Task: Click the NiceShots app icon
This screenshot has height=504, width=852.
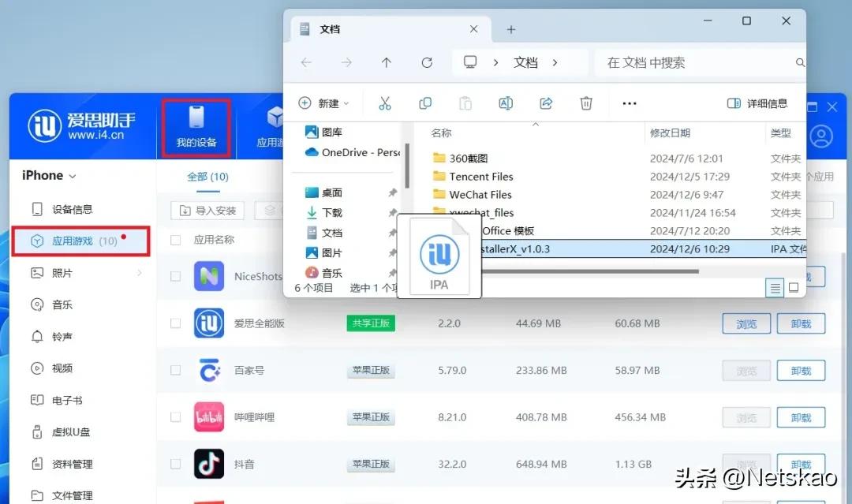Action: (x=209, y=276)
